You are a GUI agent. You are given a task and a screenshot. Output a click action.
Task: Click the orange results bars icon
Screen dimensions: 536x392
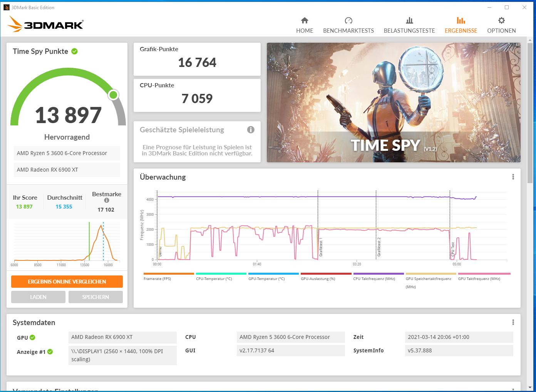461,20
